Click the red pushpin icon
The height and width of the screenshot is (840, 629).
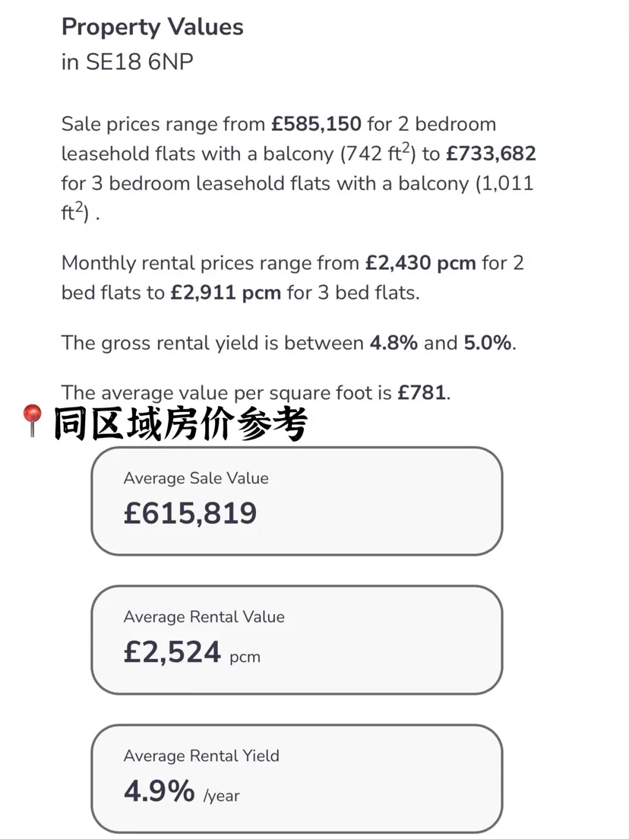pos(32,421)
